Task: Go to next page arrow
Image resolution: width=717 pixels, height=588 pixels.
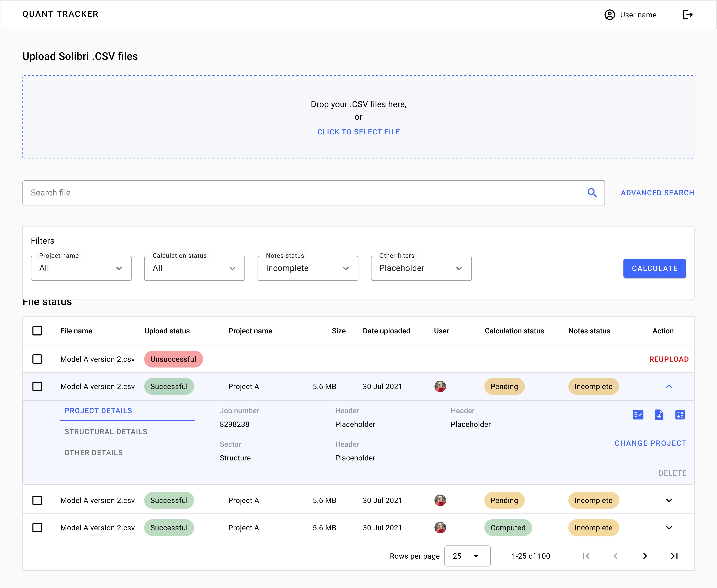Action: coord(645,556)
